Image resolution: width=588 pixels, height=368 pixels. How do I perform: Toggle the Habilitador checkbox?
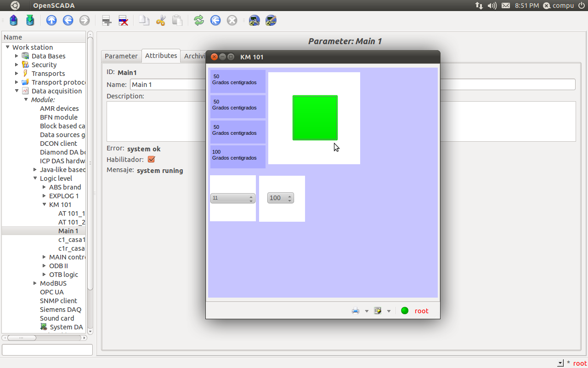click(x=151, y=160)
